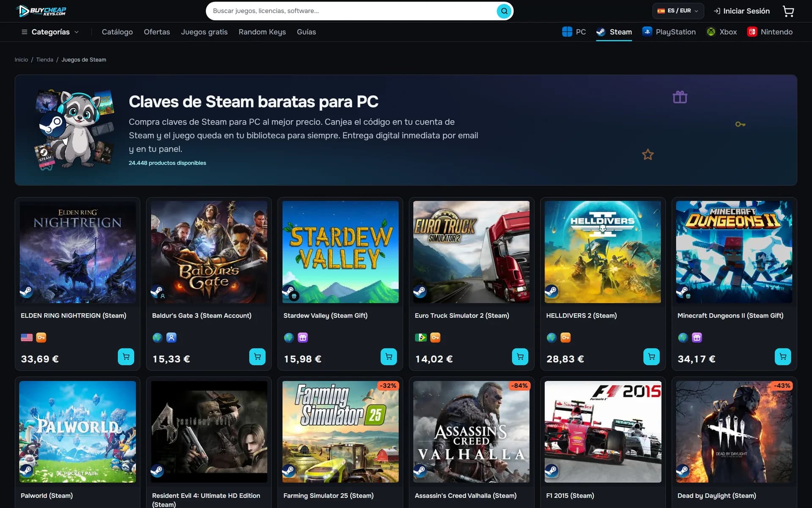Viewport: 812px width, 508px height.
Task: Open the Stardew Valley cover image
Action: pos(340,252)
